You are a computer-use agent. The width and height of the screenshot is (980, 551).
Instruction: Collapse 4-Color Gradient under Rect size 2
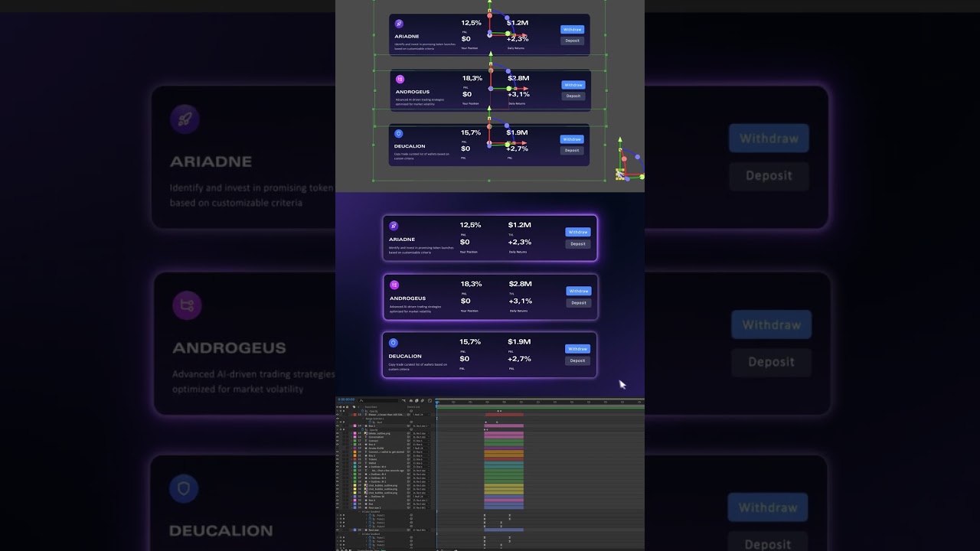click(359, 511)
